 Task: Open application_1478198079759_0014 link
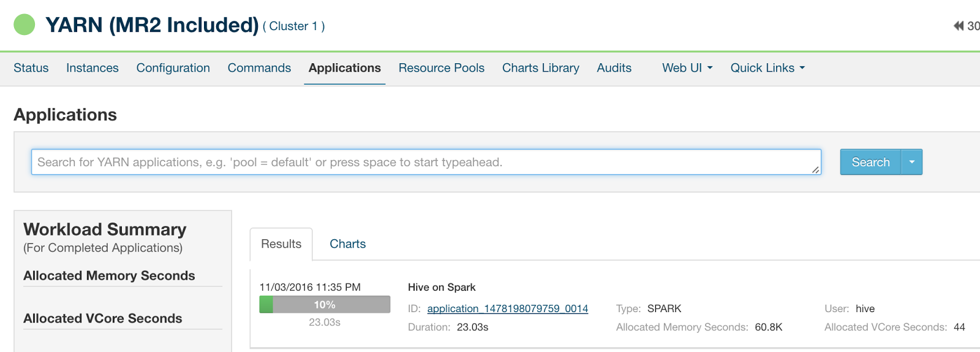pos(507,308)
